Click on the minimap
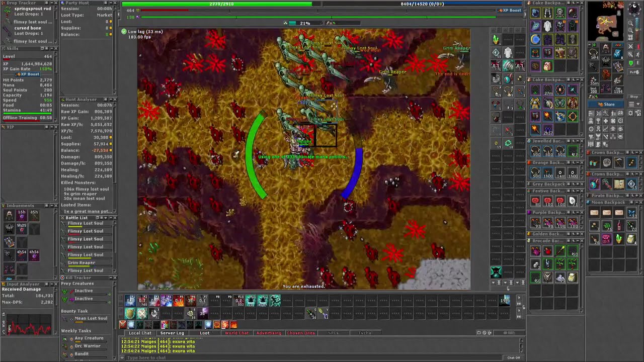This screenshot has height=362, width=644. coord(606,20)
